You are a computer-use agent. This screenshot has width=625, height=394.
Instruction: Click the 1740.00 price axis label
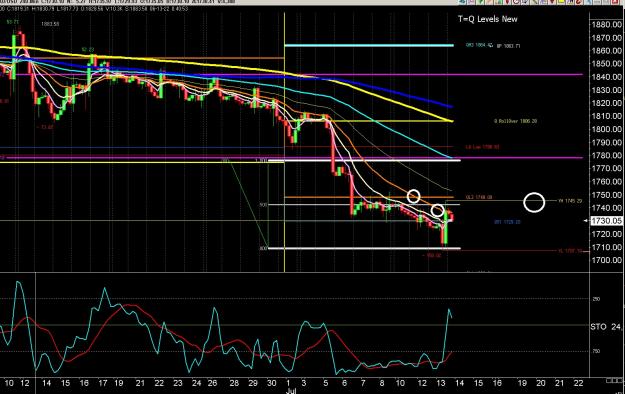click(x=607, y=208)
